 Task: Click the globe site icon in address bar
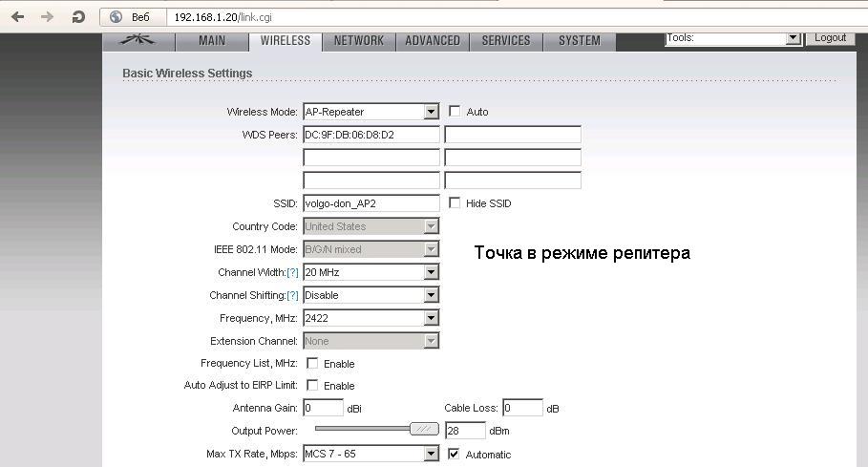tap(116, 17)
